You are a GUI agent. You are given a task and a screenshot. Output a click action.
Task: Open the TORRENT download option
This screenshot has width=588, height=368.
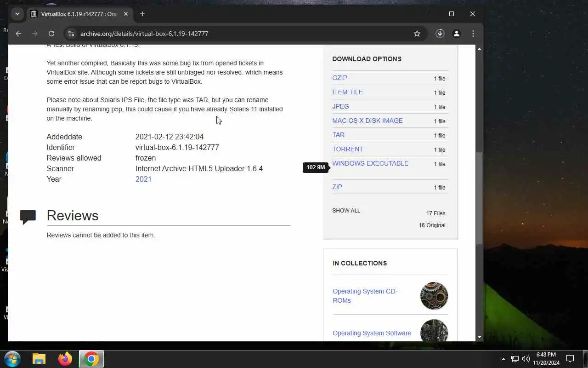point(348,149)
